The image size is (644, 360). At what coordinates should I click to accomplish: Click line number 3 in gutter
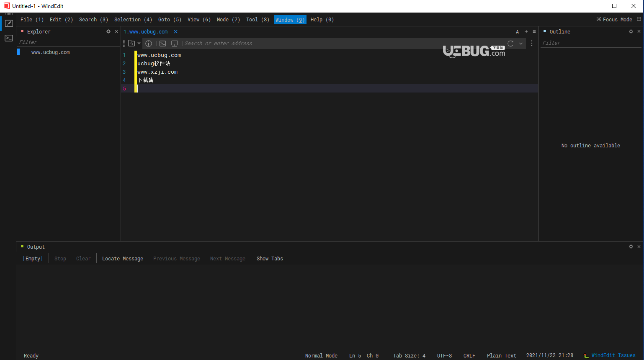[x=124, y=72]
